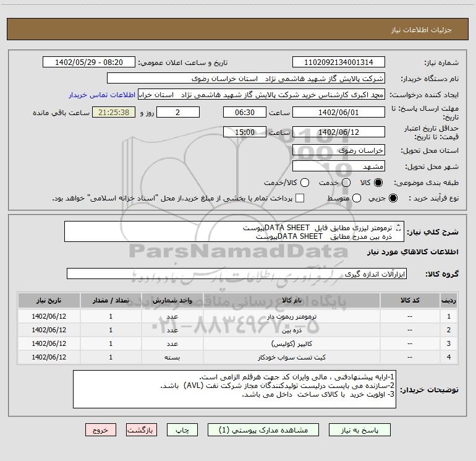Image resolution: width=476 pixels, height=461 pixels.
Task: Select the 'کالا' radio button
Action: tap(378, 183)
